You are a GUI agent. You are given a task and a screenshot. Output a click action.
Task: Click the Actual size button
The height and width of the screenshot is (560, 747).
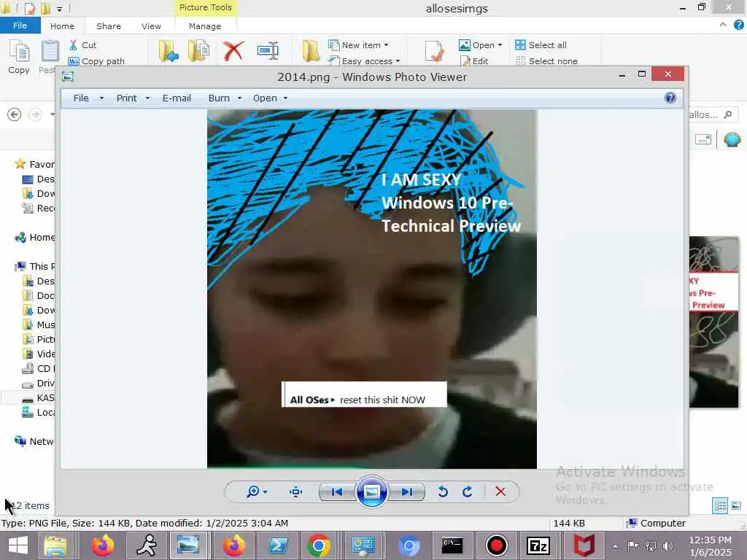coord(296,491)
